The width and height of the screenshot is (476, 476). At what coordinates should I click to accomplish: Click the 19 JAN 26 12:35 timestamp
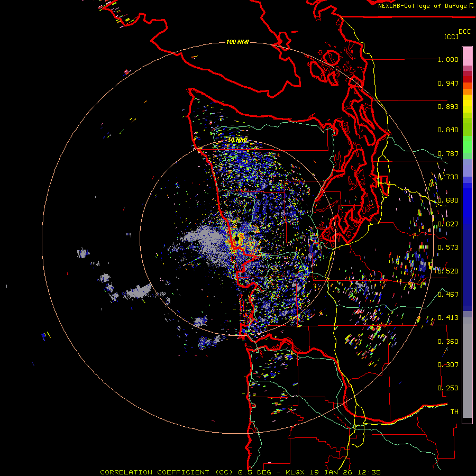[345, 472]
